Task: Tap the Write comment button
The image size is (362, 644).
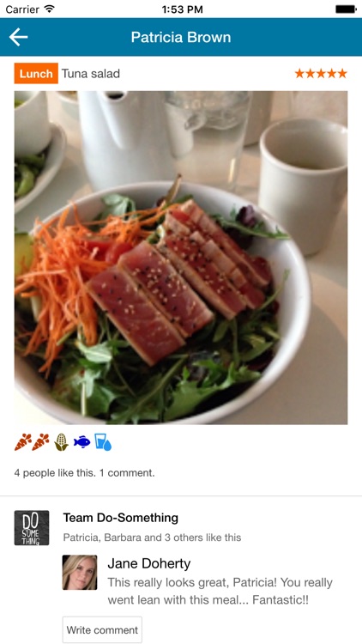Action: tap(102, 629)
